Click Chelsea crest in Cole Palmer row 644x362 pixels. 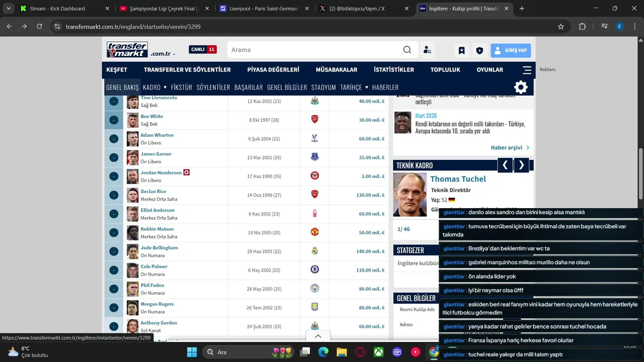pos(314,270)
